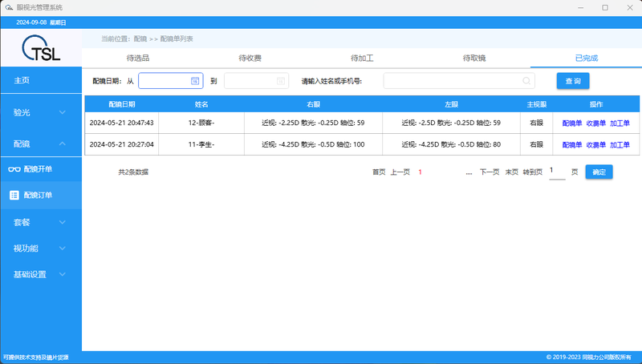This screenshot has height=364, width=642.
Task: Go to 上一页 in pagination
Action: click(x=400, y=172)
